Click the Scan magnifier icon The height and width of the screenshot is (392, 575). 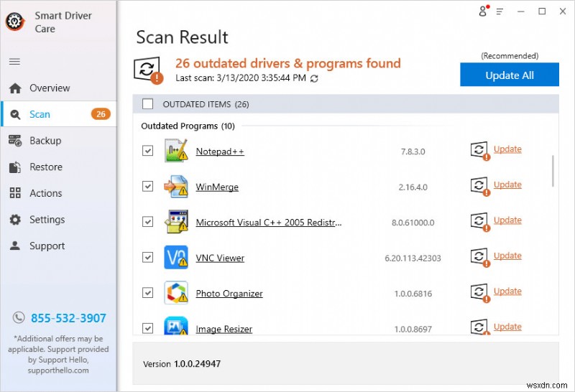tap(15, 115)
